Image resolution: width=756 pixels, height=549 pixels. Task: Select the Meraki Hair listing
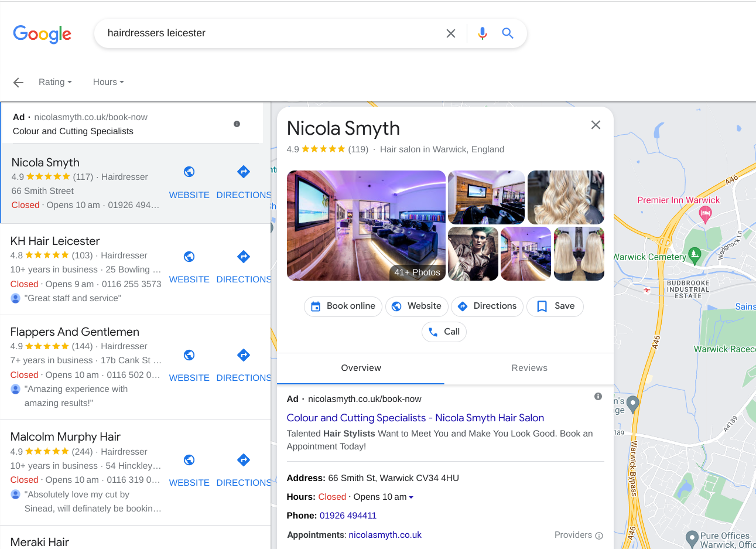click(40, 542)
